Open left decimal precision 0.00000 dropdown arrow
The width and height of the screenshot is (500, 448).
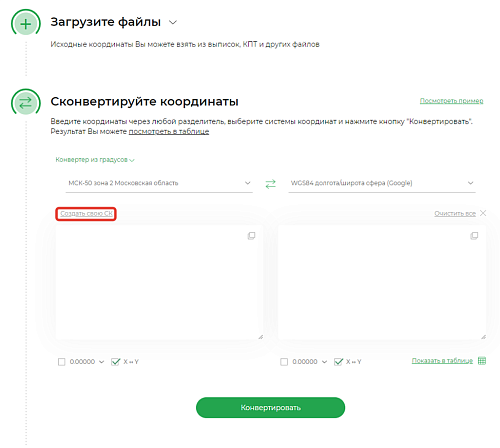coord(102,362)
